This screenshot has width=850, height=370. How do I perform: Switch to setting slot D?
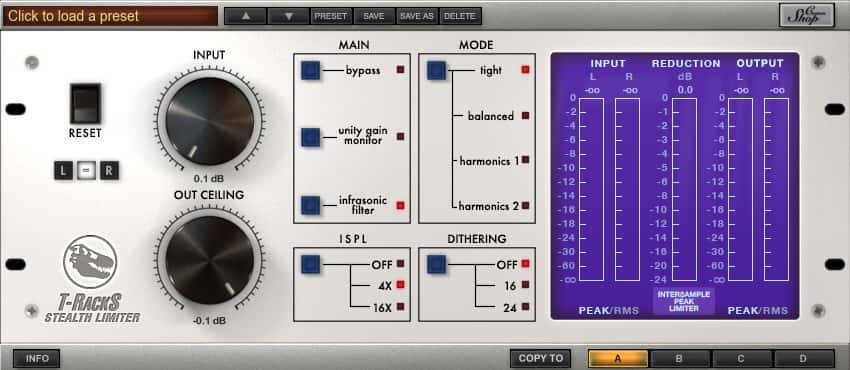pos(803,358)
